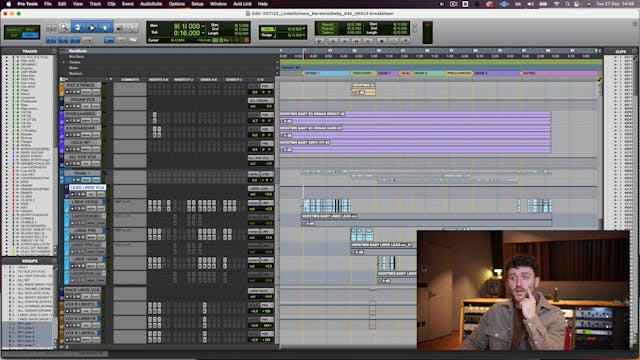The width and height of the screenshot is (640, 360).
Task: Open the File menu
Action: tap(48, 4)
